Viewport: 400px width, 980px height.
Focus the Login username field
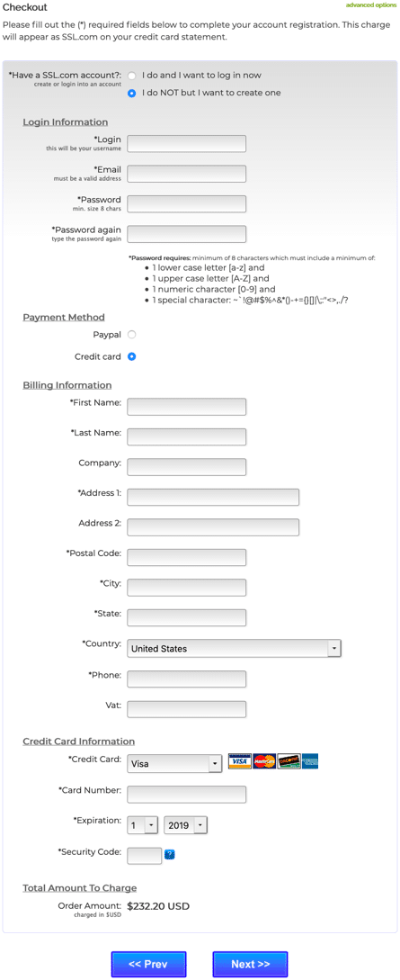(187, 144)
